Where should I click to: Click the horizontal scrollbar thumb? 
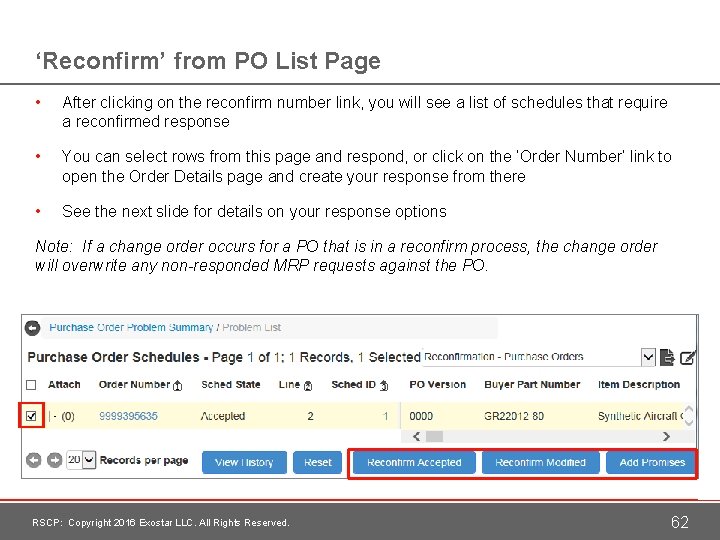tap(434, 436)
